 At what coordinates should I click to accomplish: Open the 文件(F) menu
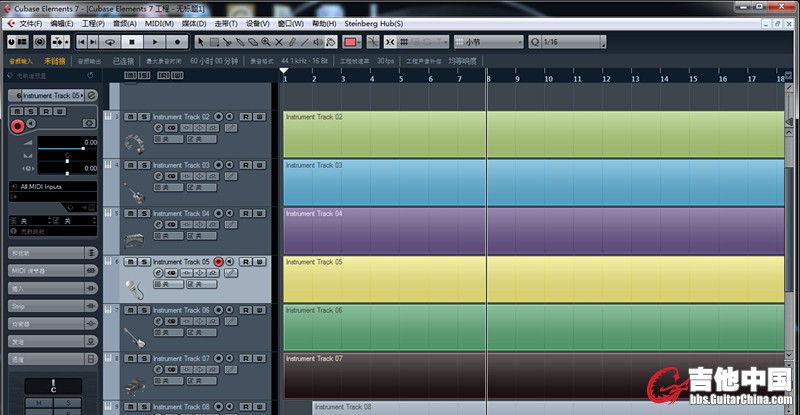coord(30,23)
